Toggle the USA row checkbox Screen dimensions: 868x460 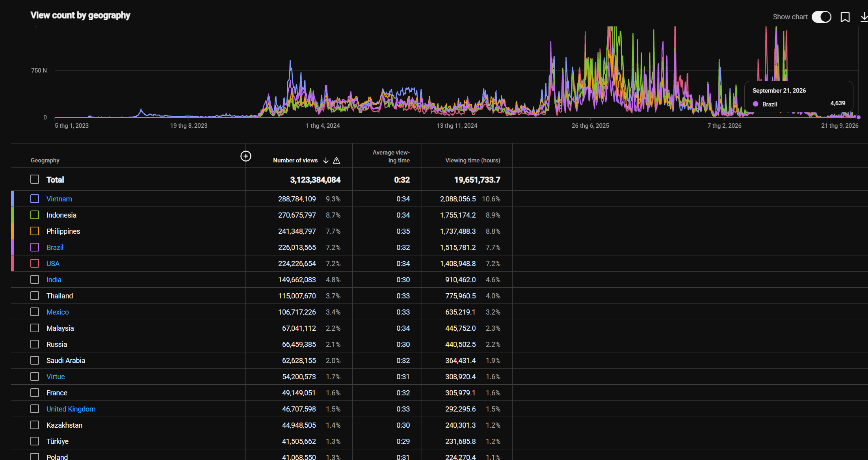click(35, 263)
